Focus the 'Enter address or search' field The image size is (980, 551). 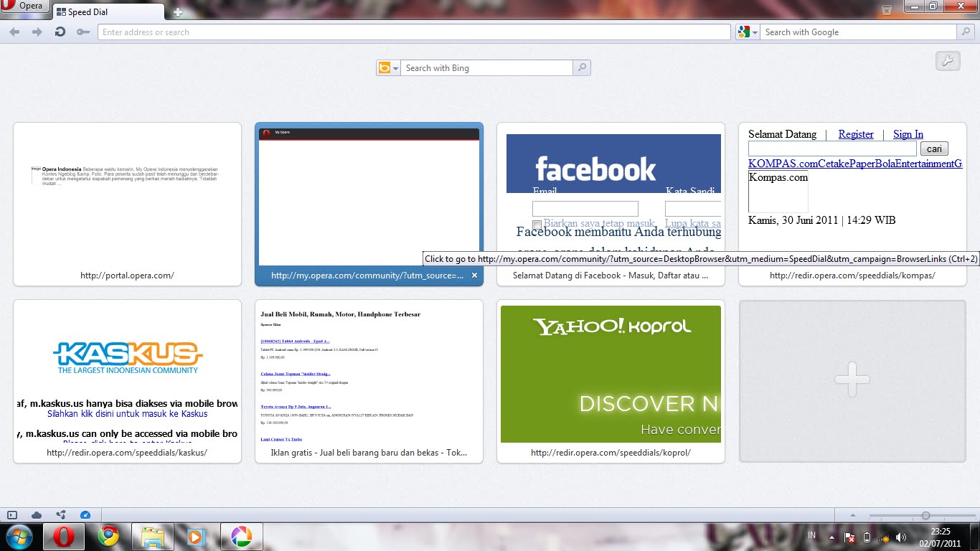click(414, 32)
